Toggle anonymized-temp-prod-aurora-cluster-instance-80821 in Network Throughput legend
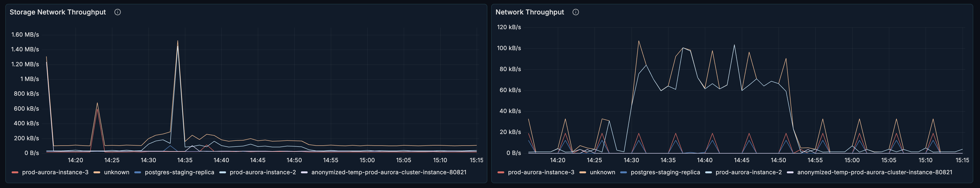 click(x=870, y=172)
